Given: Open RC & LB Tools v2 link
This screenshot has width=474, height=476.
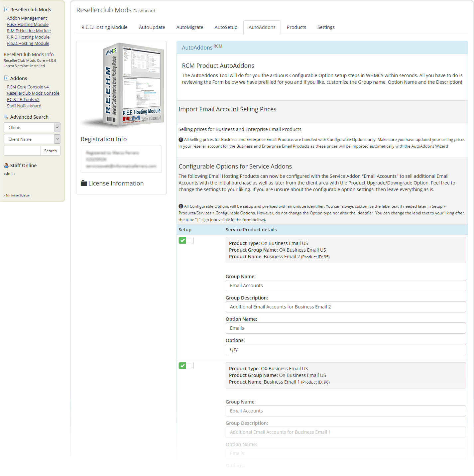Looking at the screenshot, I should (23, 100).
